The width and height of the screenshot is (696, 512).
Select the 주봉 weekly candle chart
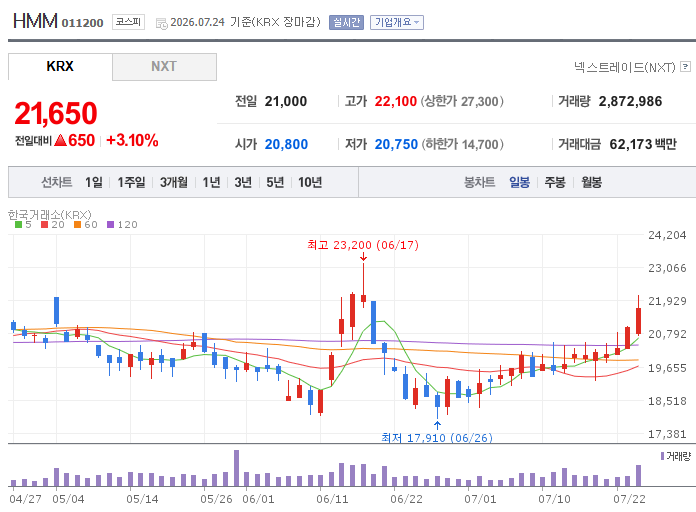pos(555,182)
